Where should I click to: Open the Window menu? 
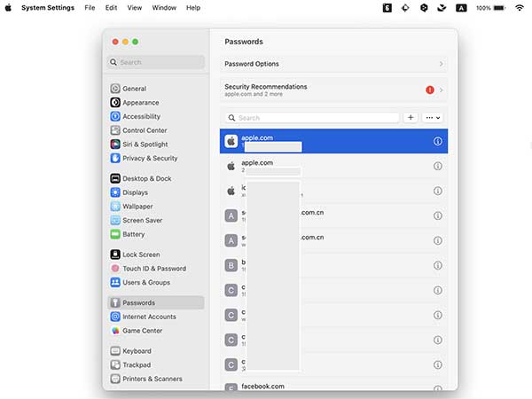click(164, 8)
